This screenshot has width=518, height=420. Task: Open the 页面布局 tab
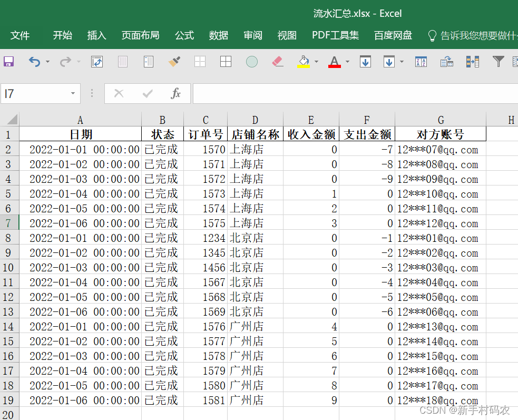pos(140,35)
